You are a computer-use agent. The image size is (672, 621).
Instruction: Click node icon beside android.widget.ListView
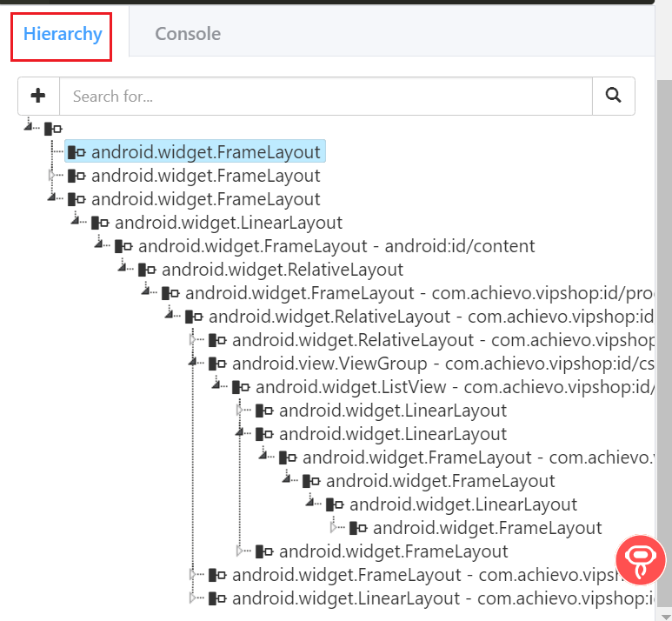[241, 387]
